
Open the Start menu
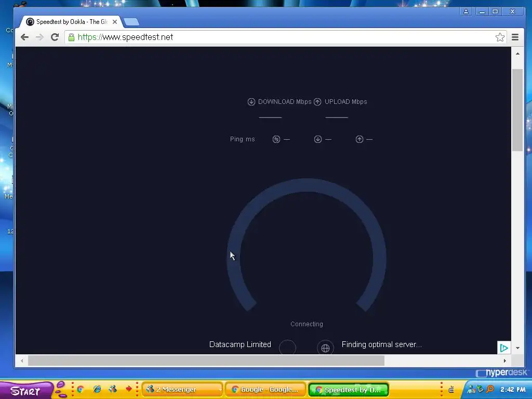pyautogui.click(x=26, y=391)
